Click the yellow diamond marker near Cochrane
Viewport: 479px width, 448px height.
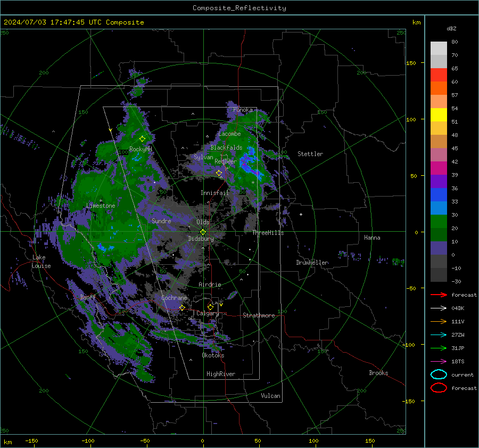182,308
